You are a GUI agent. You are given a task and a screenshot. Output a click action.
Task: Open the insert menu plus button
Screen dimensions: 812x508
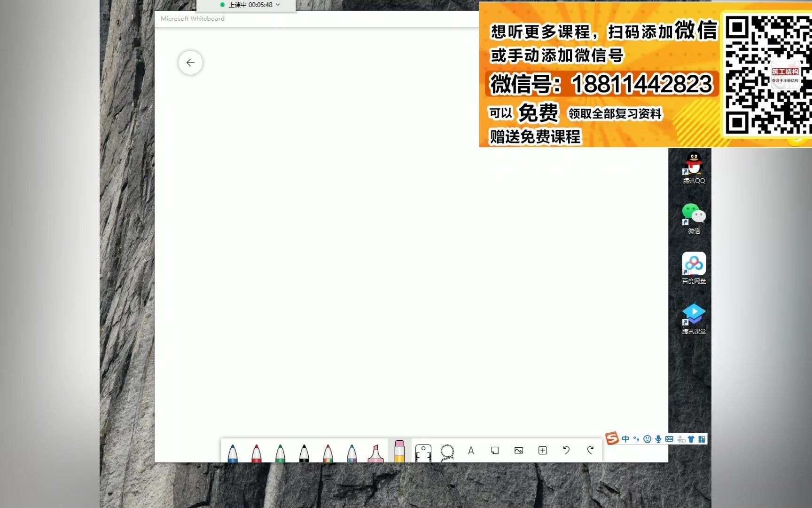tap(542, 451)
